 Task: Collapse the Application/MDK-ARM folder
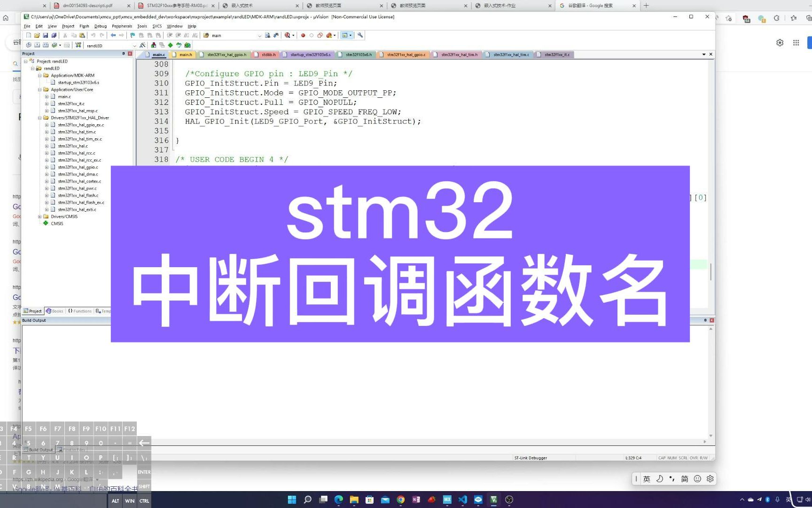pos(39,75)
